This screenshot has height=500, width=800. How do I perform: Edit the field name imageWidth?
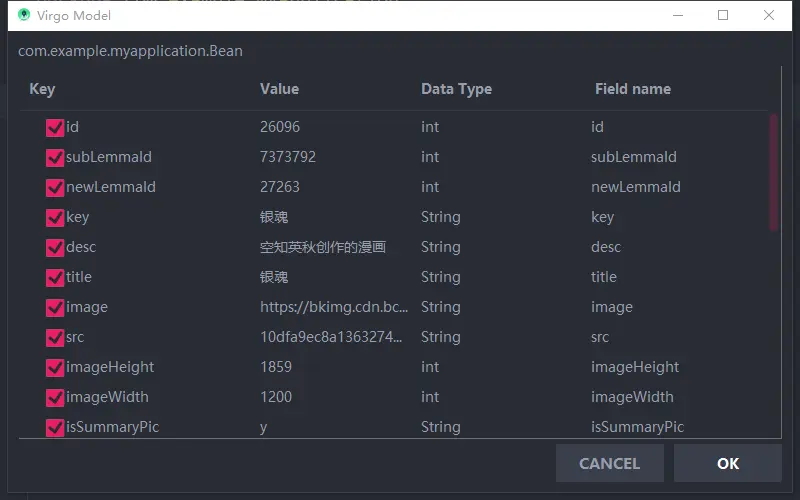click(x=632, y=397)
